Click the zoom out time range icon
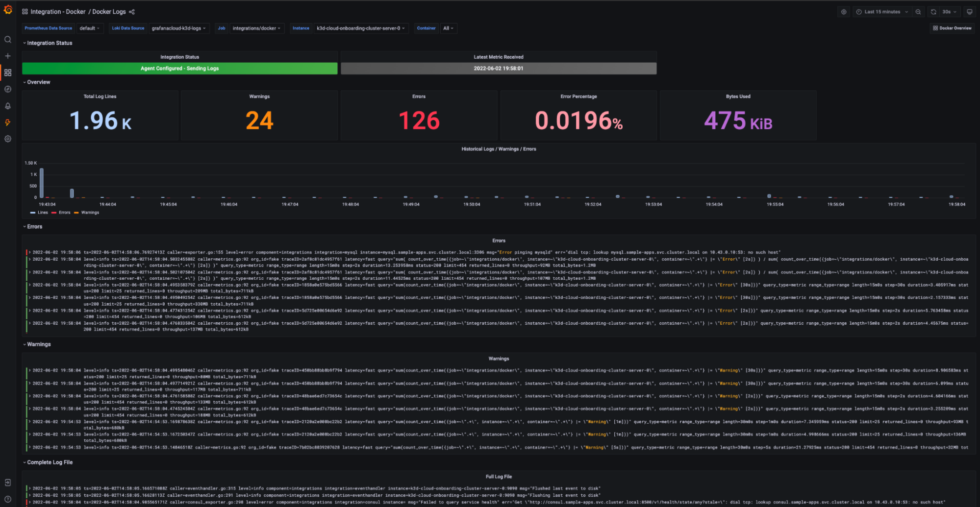980x507 pixels. [918, 12]
